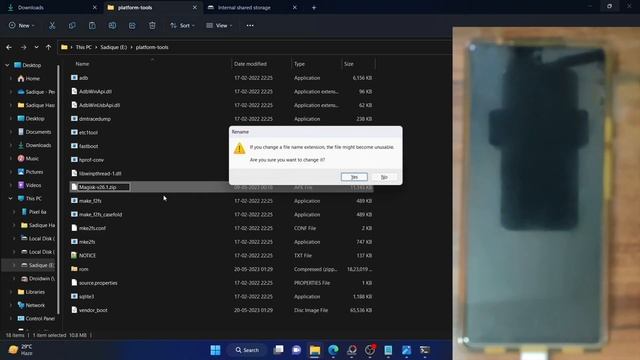The image size is (640, 360).
Task: Click This PC in the address bar
Action: pos(83,47)
